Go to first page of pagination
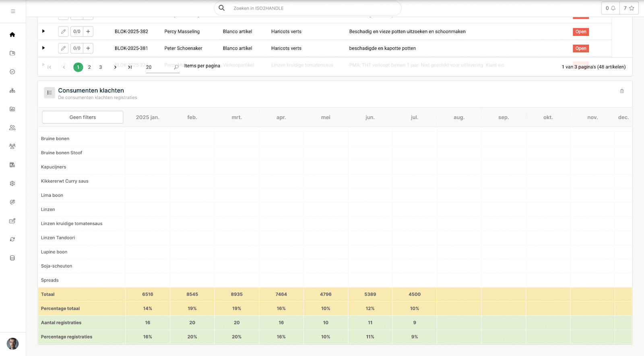The width and height of the screenshot is (644, 356). click(x=50, y=67)
